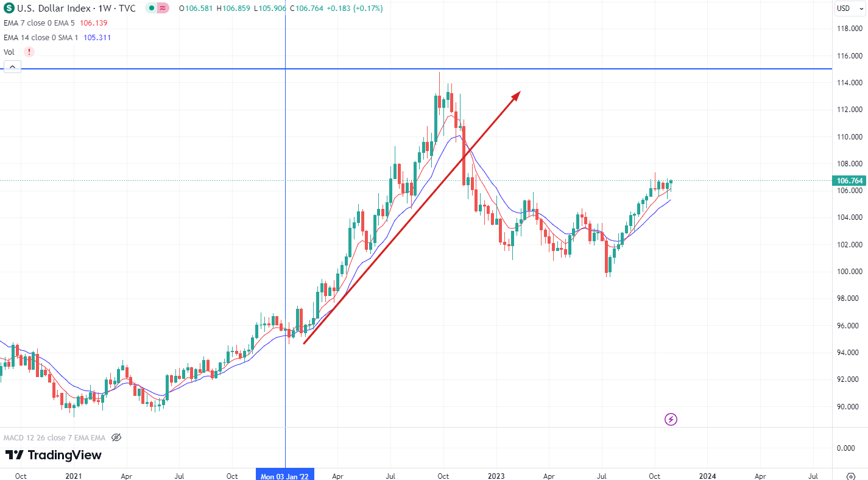The width and height of the screenshot is (868, 480).
Task: Click the purple lightning event marker
Action: tap(671, 419)
